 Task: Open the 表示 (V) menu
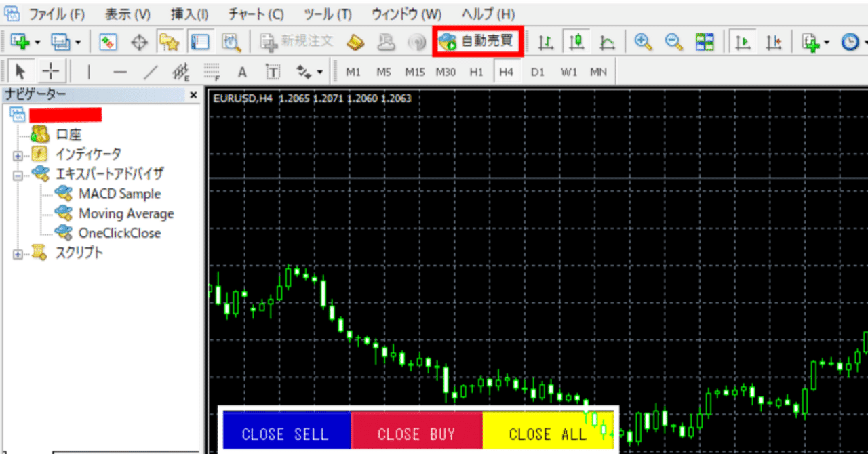(128, 14)
